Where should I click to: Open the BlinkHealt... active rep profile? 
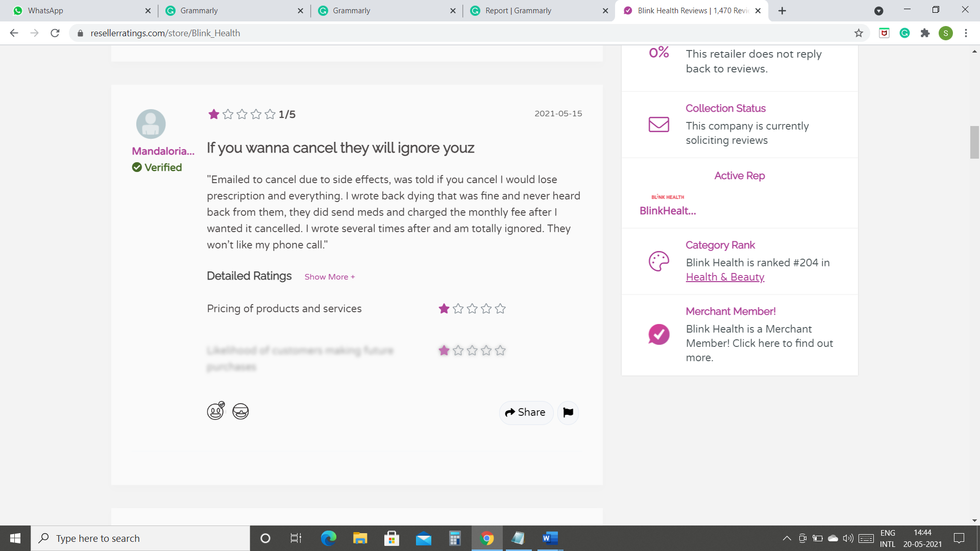coord(668,211)
